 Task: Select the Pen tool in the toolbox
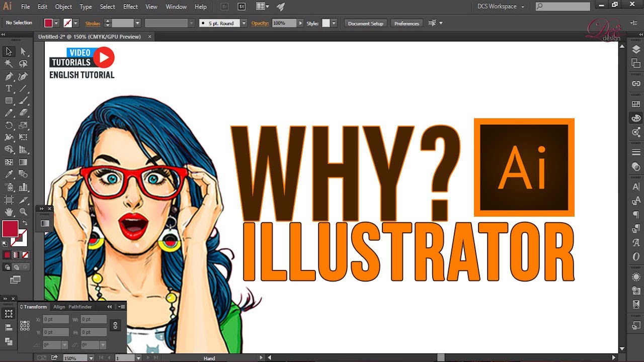click(x=9, y=76)
